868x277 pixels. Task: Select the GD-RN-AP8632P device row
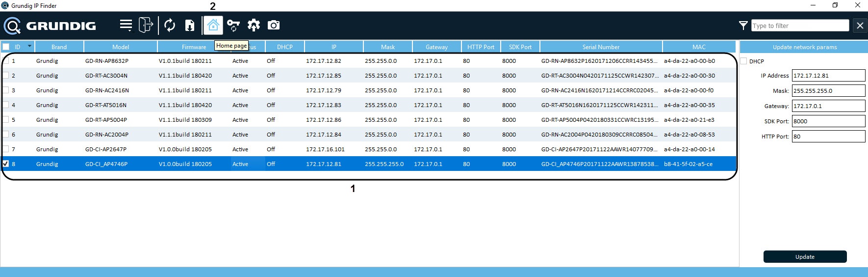106,61
